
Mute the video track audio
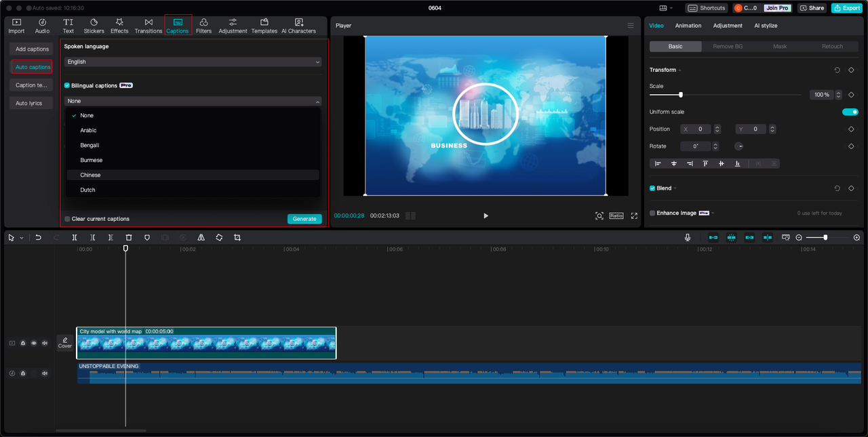[x=45, y=344]
